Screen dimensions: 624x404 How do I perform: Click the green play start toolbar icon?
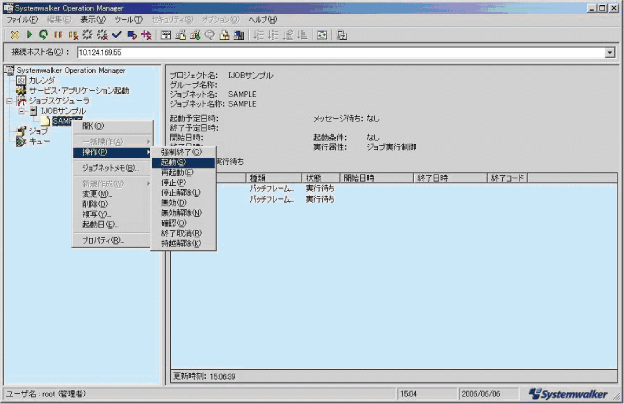pos(29,35)
